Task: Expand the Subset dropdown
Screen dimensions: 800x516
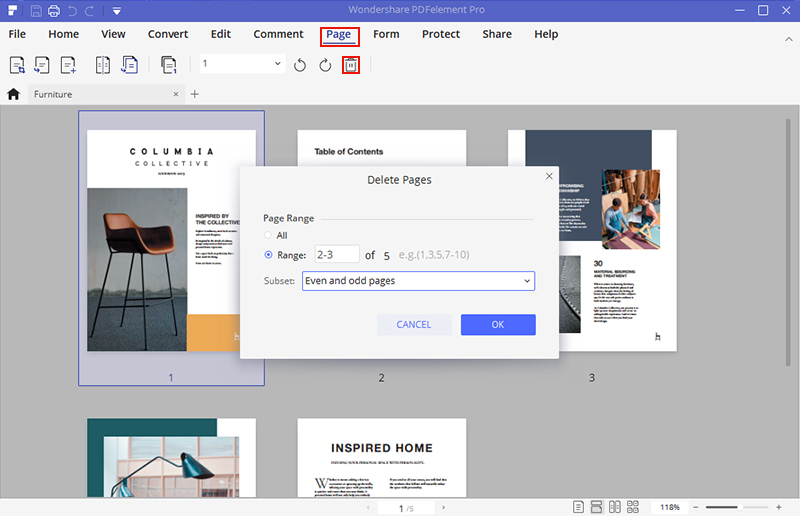Action: click(x=418, y=281)
